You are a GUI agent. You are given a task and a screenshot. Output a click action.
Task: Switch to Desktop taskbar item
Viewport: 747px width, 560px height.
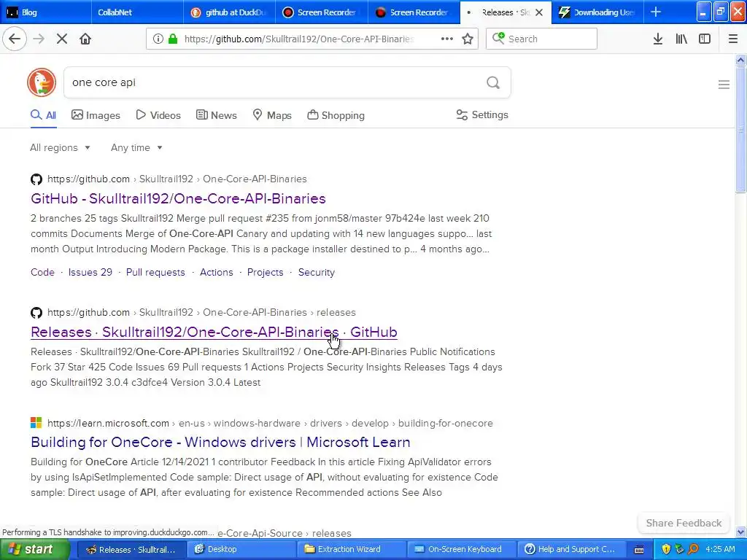[240, 549]
